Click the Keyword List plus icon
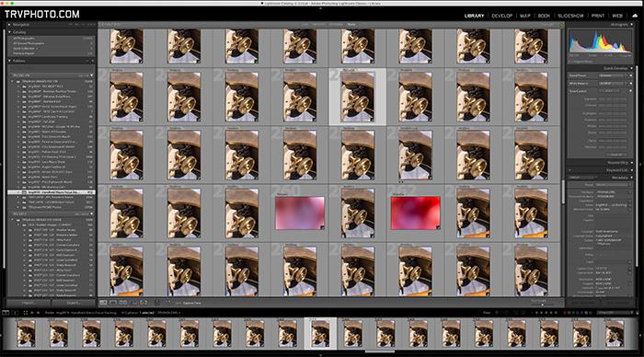644x357 pixels. 570,170
